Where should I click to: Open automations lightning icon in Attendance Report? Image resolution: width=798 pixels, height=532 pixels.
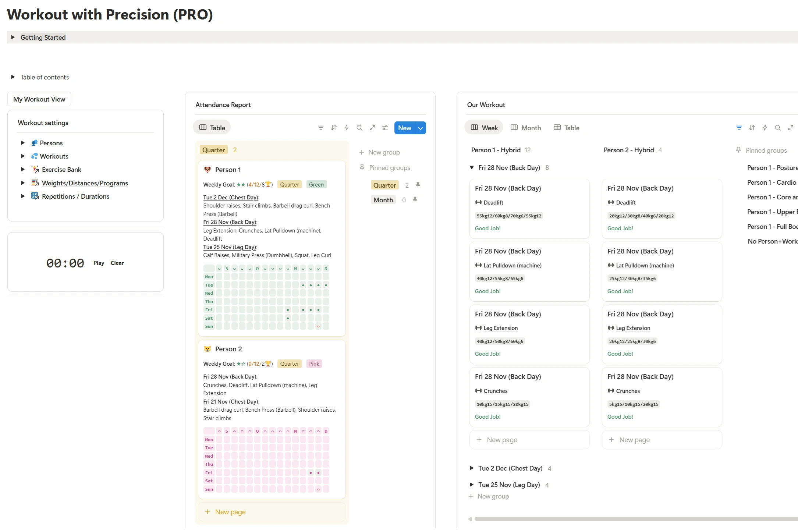coord(346,128)
